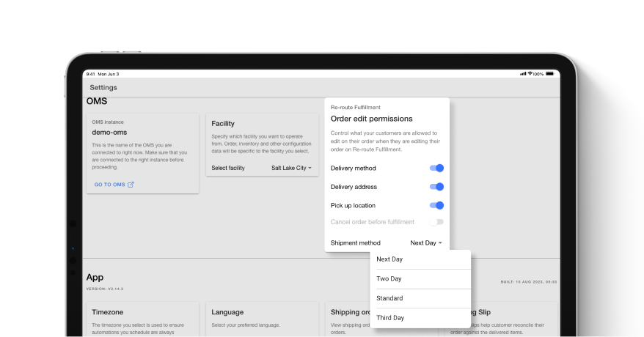Click the Shipment method dropdown arrow
The width and height of the screenshot is (644, 337).
pyautogui.click(x=440, y=242)
